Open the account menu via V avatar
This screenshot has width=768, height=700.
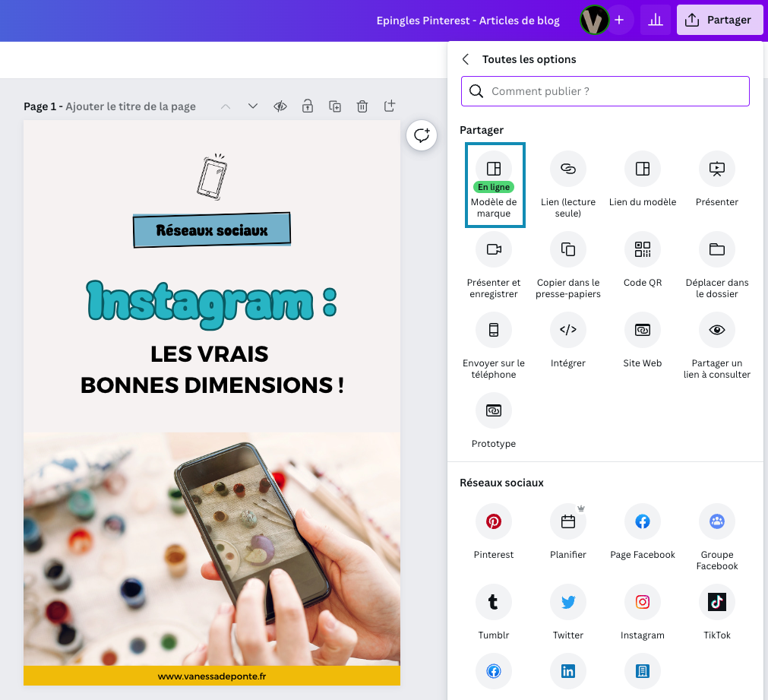(x=595, y=20)
